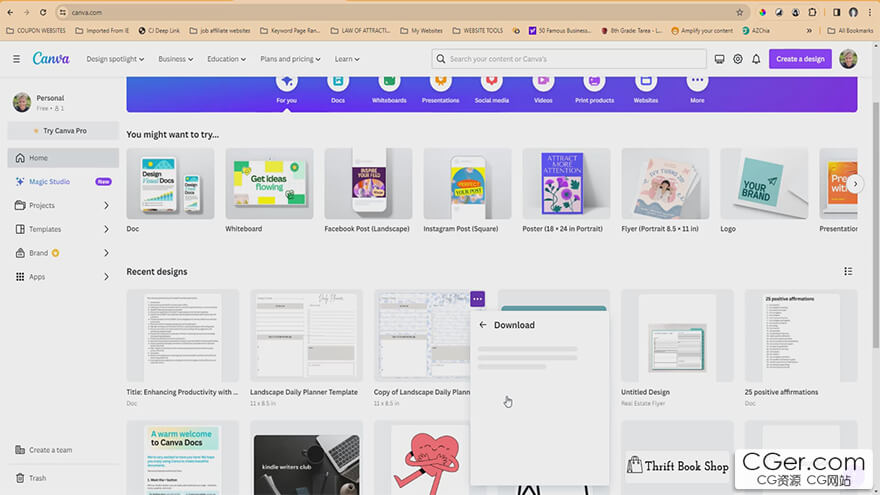This screenshot has height=495, width=880.
Task: Expand the Business dropdown menu
Action: (176, 59)
